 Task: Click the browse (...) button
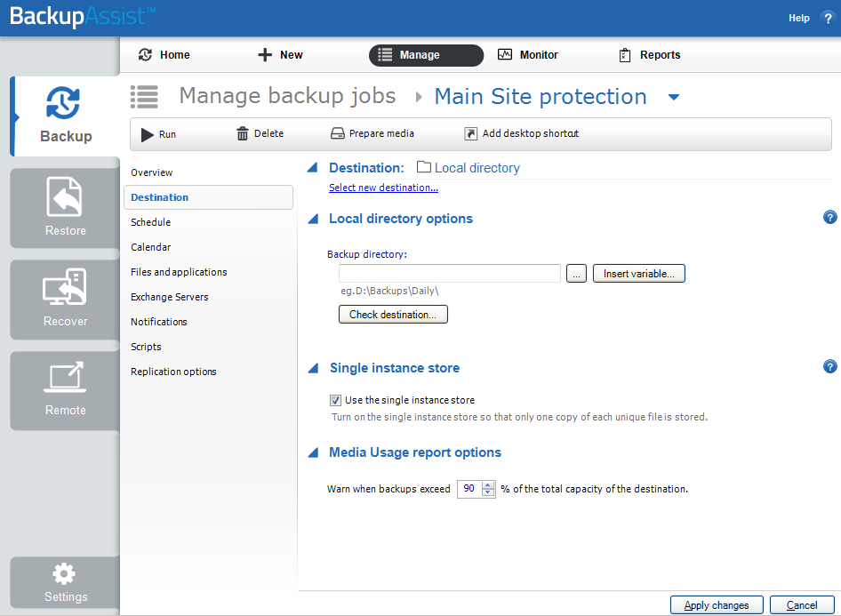pos(577,274)
